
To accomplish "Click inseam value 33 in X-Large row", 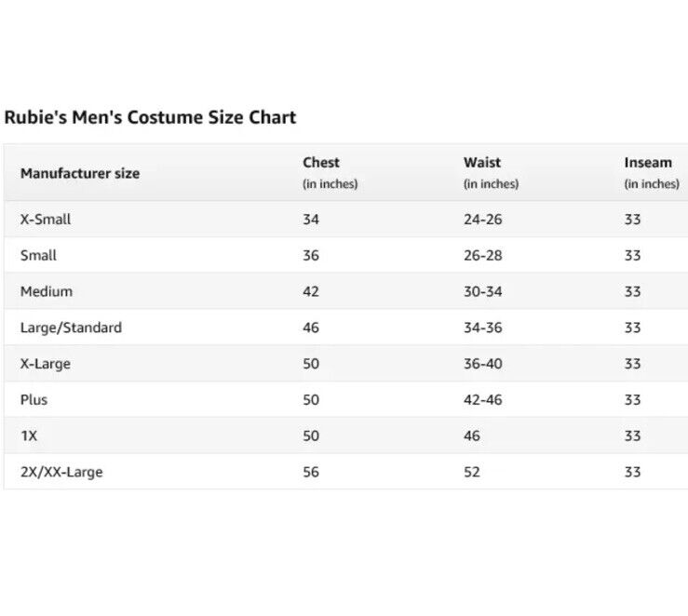I will click(633, 364).
